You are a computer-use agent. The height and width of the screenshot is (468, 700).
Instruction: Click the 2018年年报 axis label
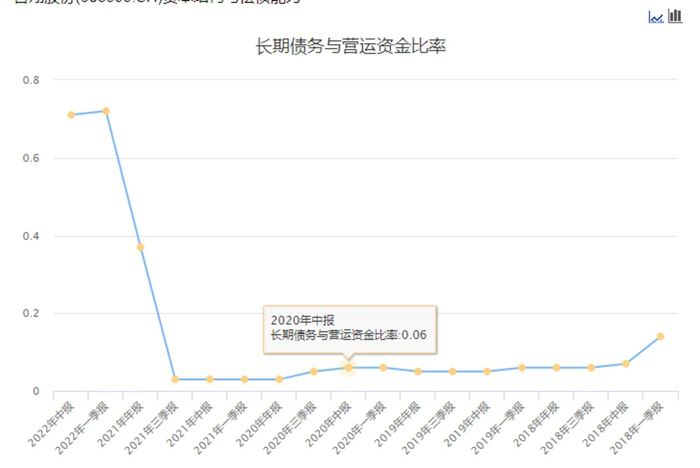(535, 424)
